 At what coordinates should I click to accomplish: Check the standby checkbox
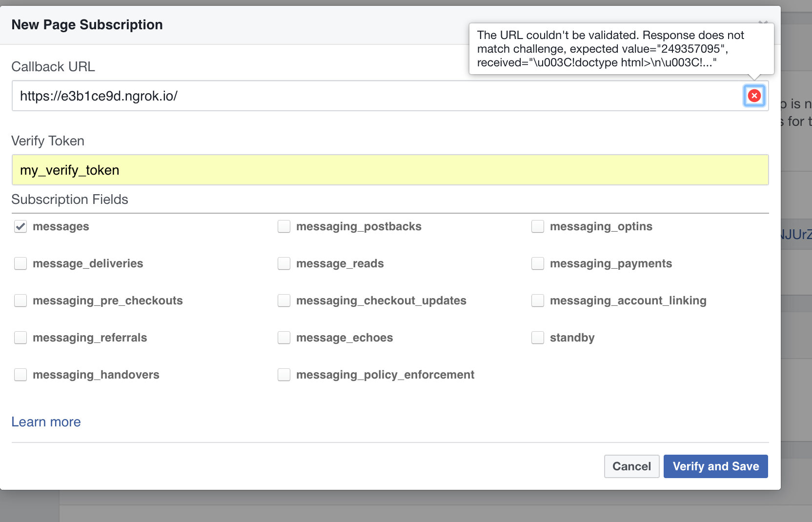(538, 338)
